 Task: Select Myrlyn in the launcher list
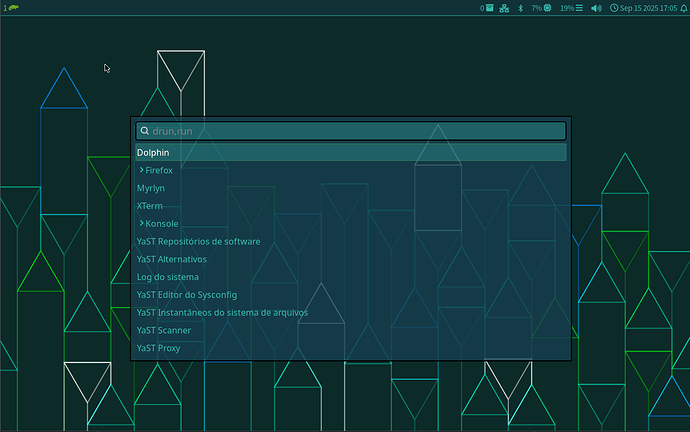[x=151, y=188]
